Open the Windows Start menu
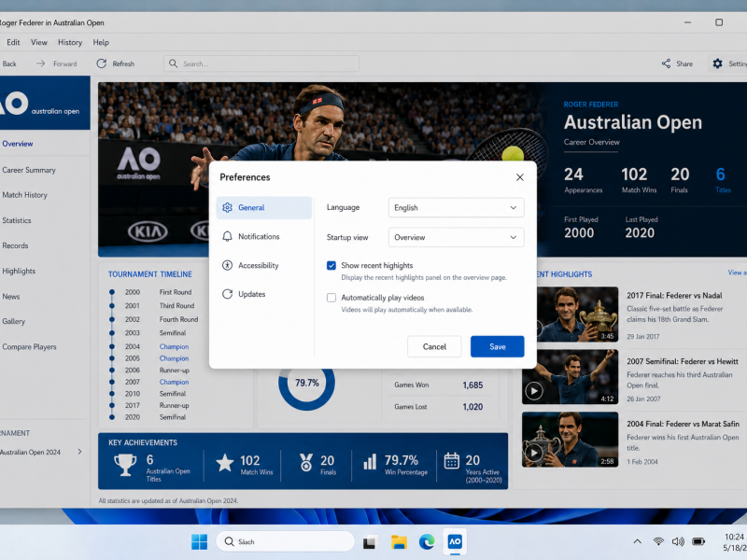This screenshot has height=560, width=747. [x=199, y=541]
